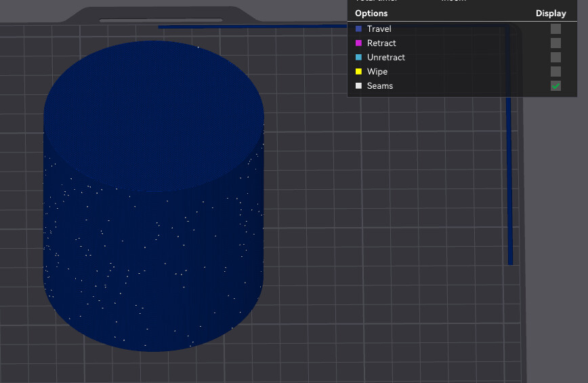Image resolution: width=588 pixels, height=383 pixels.
Task: Click the Seams label in the legend
Action: (x=380, y=86)
